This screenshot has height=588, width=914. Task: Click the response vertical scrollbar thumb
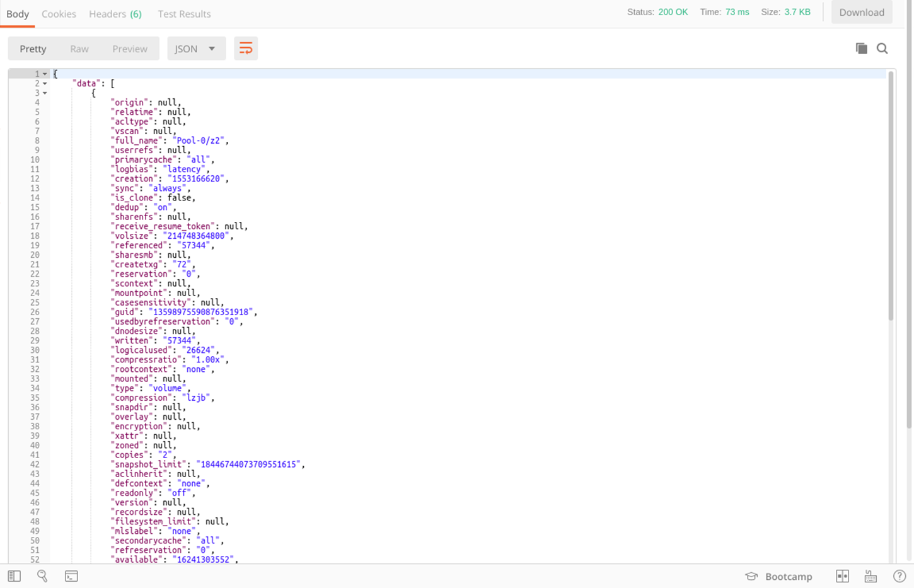[891, 195]
